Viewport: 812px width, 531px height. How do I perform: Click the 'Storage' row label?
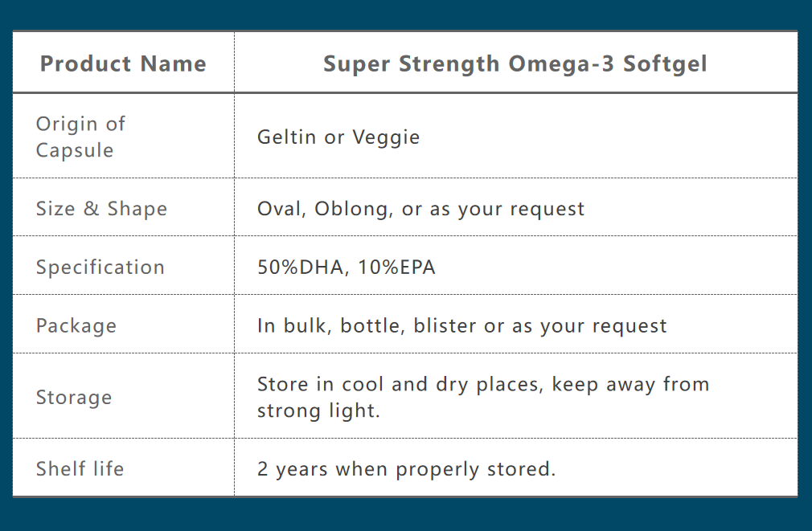74,398
